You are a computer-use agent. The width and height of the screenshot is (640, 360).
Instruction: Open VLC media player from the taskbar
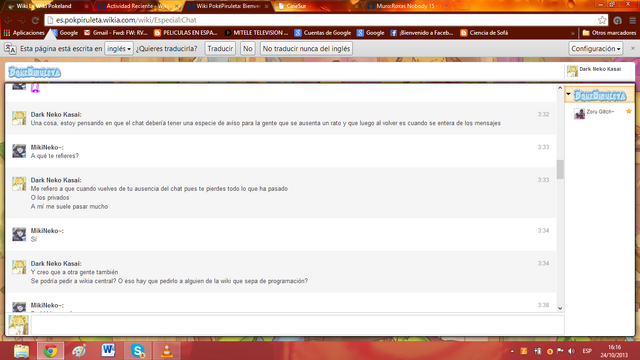(x=167, y=351)
